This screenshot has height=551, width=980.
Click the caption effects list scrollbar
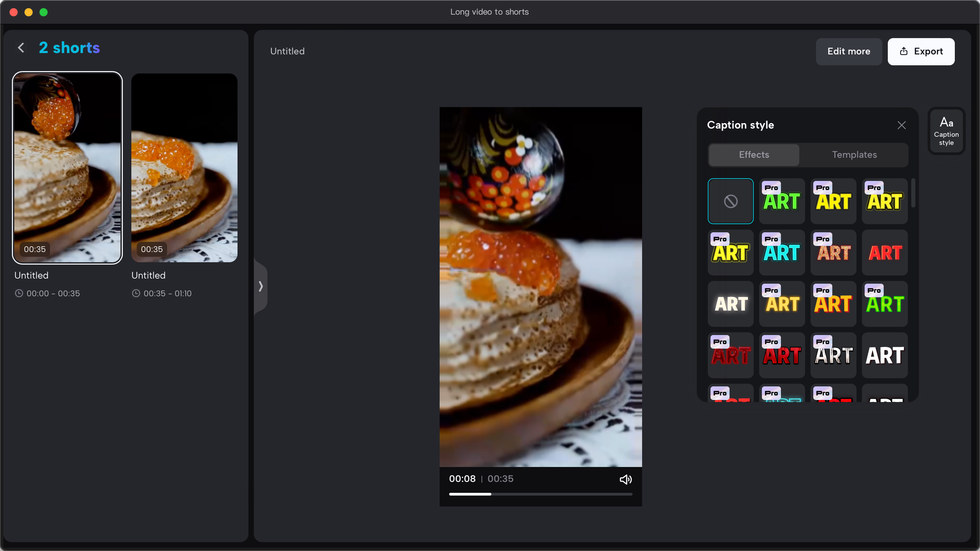913,193
